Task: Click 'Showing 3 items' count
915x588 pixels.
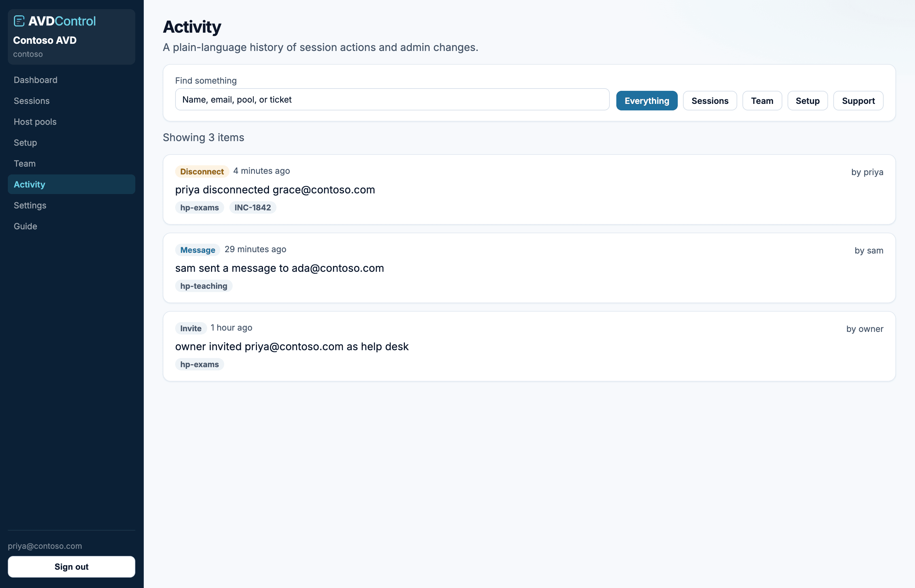Action: pos(204,138)
